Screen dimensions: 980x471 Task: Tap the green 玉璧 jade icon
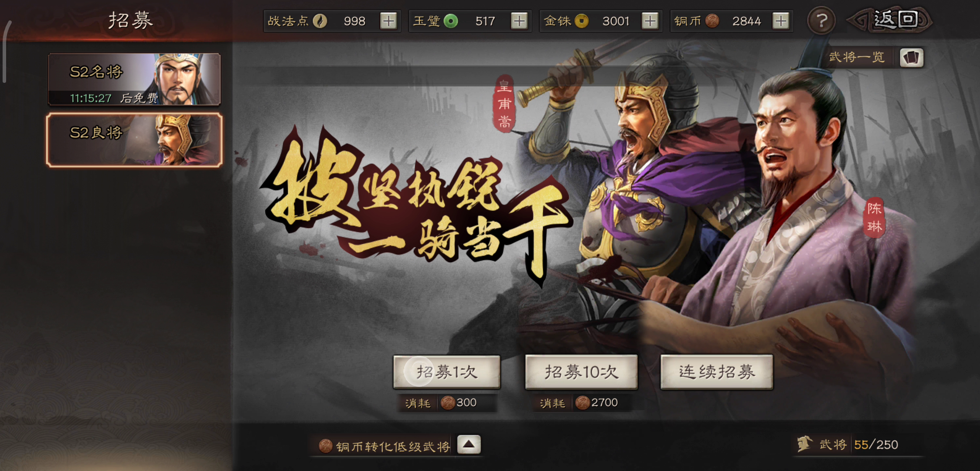tap(451, 21)
